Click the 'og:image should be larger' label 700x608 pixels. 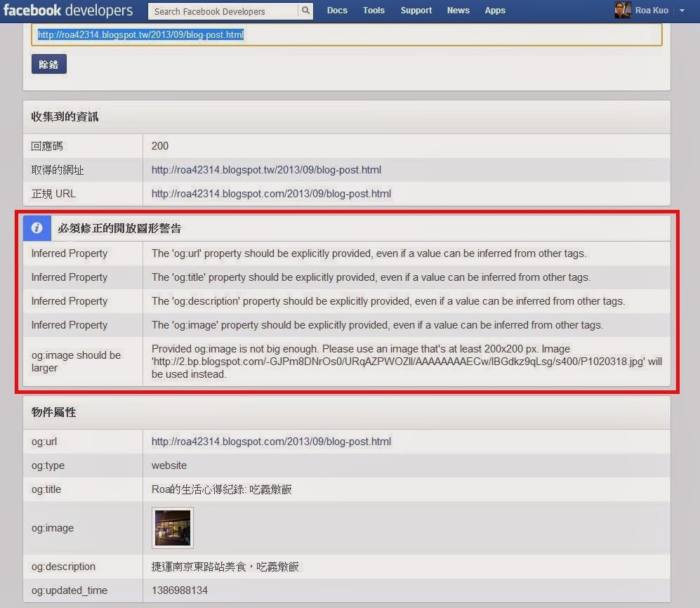pos(76,362)
